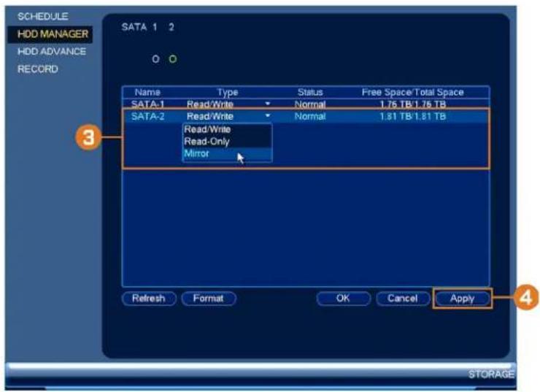The height and width of the screenshot is (392, 540).
Task: Select the SATA-2 name cell
Action: pos(147,116)
